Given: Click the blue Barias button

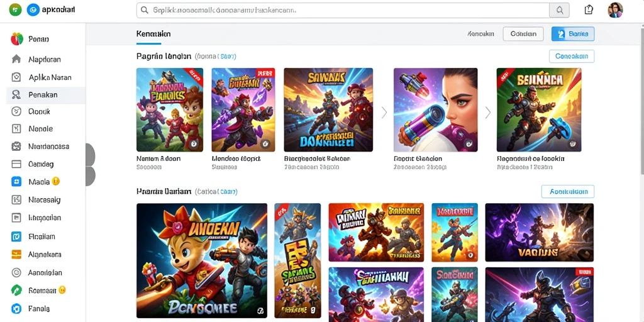Looking at the screenshot, I should pyautogui.click(x=573, y=34).
